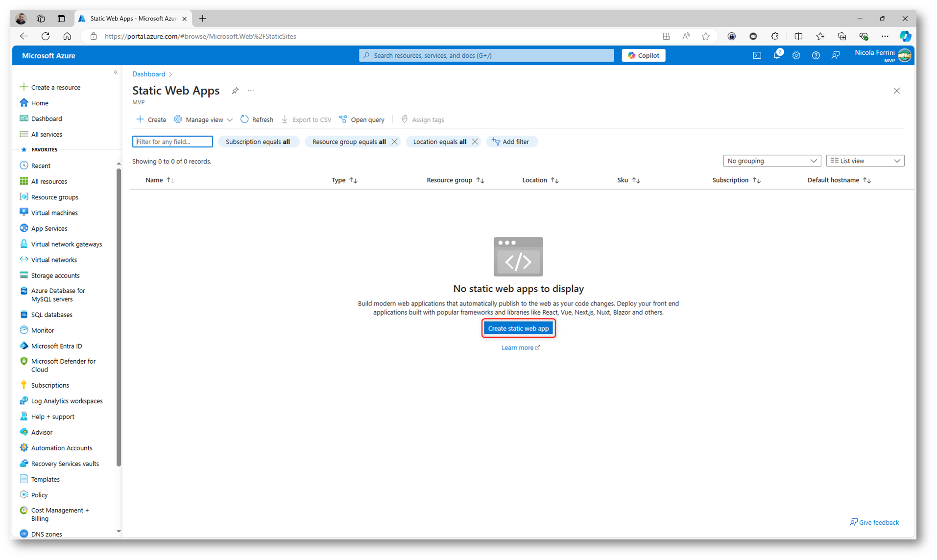Open the Copilot assistant
The width and height of the screenshot is (937, 560).
pyautogui.click(x=643, y=55)
